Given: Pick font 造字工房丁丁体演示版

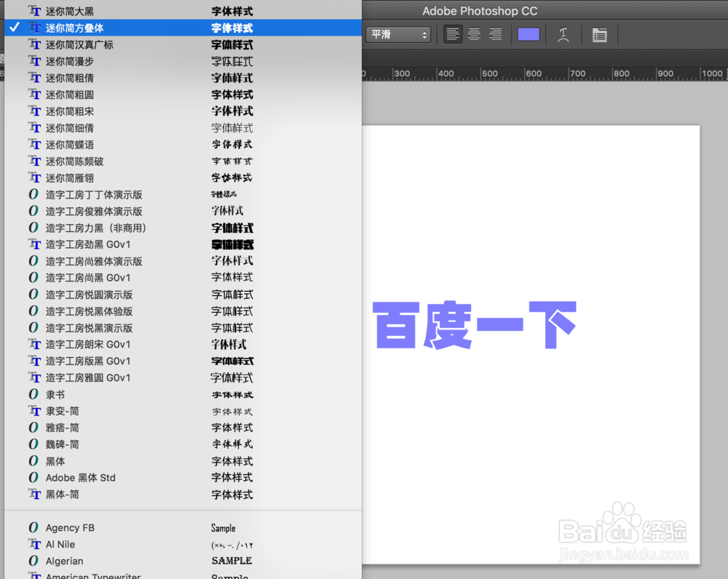Looking at the screenshot, I should [183, 195].
